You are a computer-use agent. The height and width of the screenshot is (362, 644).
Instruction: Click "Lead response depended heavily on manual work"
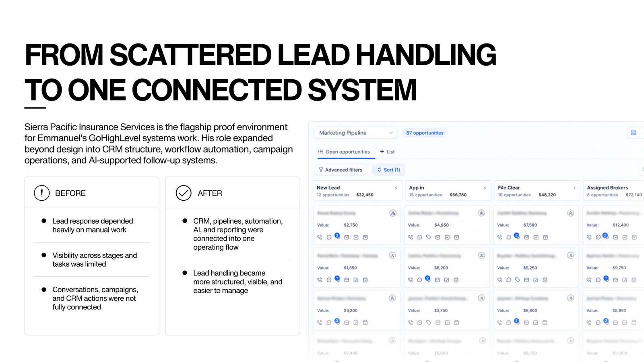(93, 225)
